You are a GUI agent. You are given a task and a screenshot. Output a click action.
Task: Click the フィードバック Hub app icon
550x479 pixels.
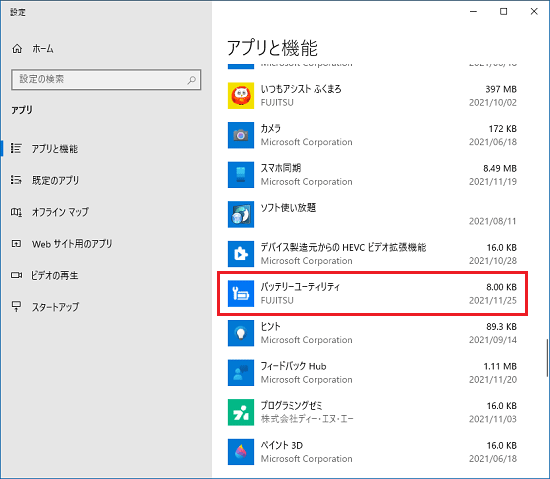point(241,373)
